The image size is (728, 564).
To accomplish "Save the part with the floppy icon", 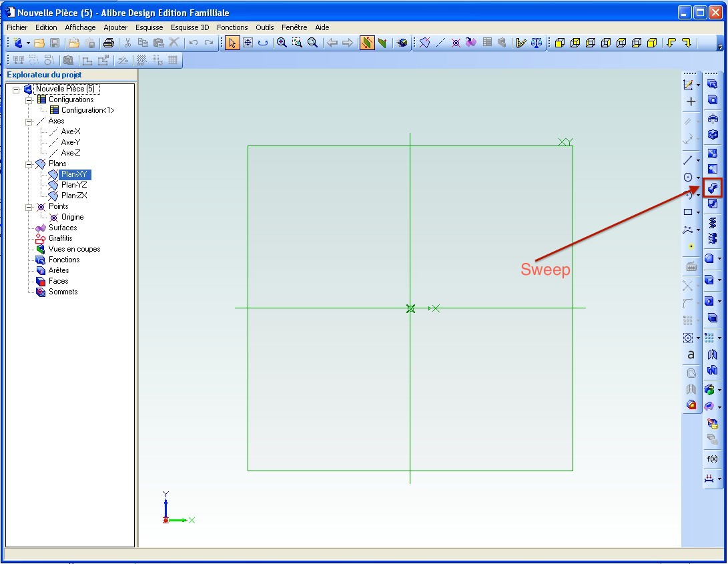I will [54, 43].
